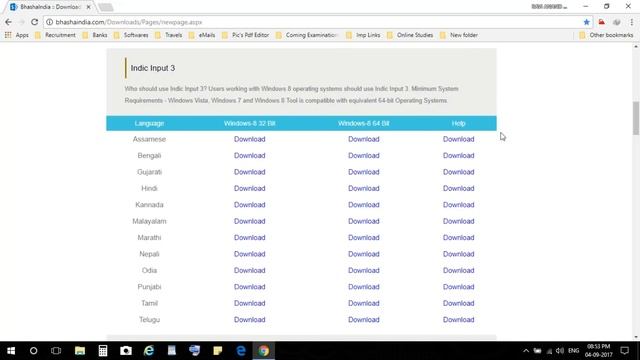Open the Travels bookmarks folder

pyautogui.click(x=169, y=35)
